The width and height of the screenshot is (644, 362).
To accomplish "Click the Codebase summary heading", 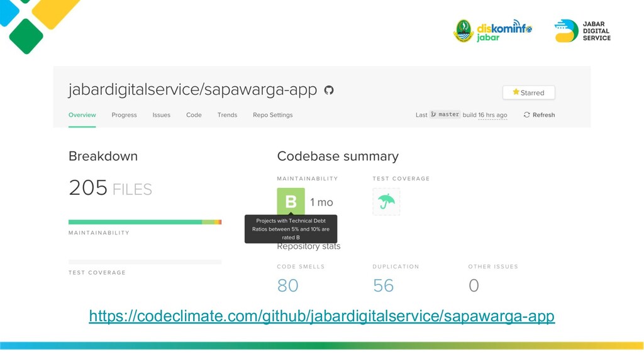I will coord(338,156).
